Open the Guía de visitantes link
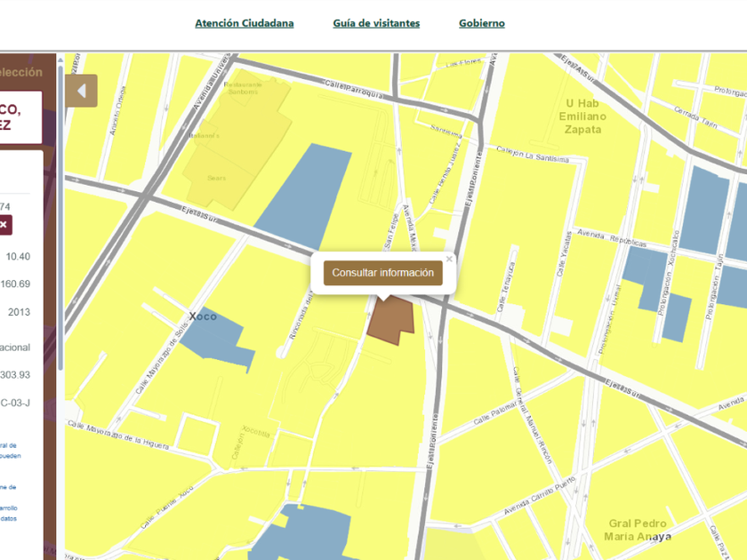 [x=376, y=23]
